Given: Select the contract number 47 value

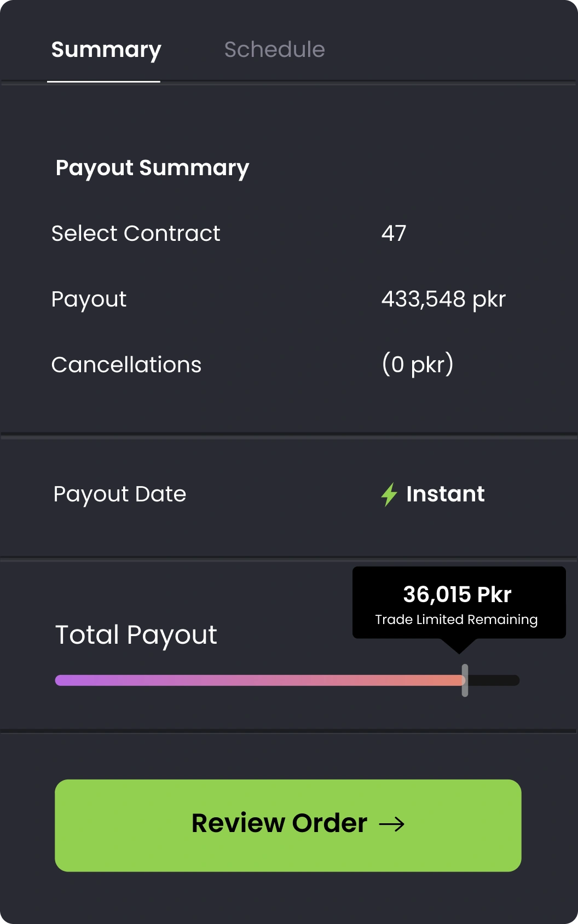Looking at the screenshot, I should (x=394, y=234).
